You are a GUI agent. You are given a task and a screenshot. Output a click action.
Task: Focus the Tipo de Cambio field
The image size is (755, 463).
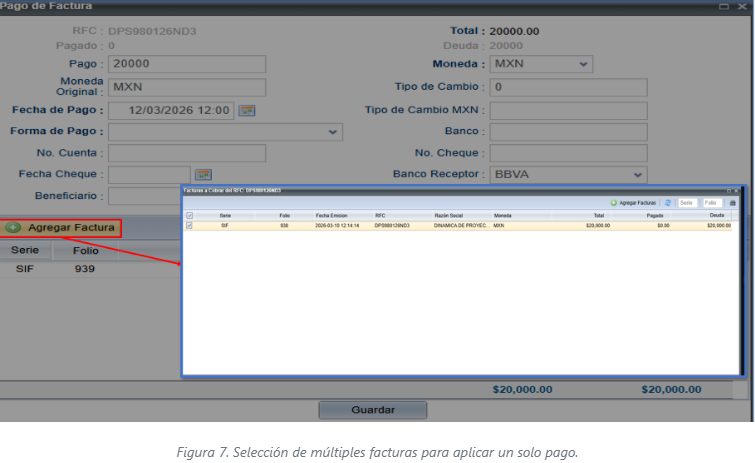[x=568, y=87]
